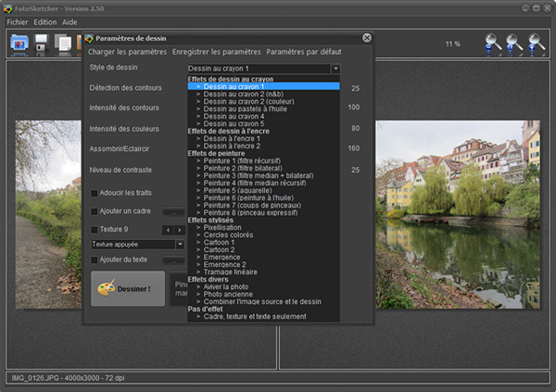Open the Edition menu

[x=44, y=21]
